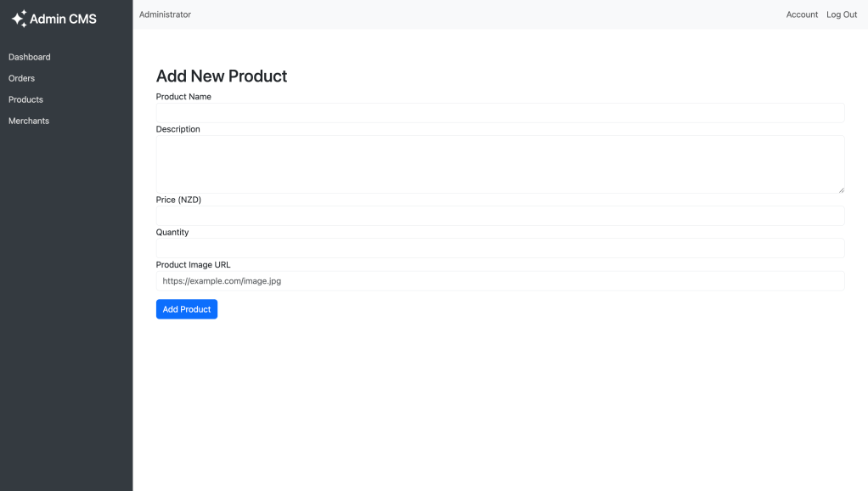Click the sparkle logo icon
868x491 pixels.
pos(19,19)
